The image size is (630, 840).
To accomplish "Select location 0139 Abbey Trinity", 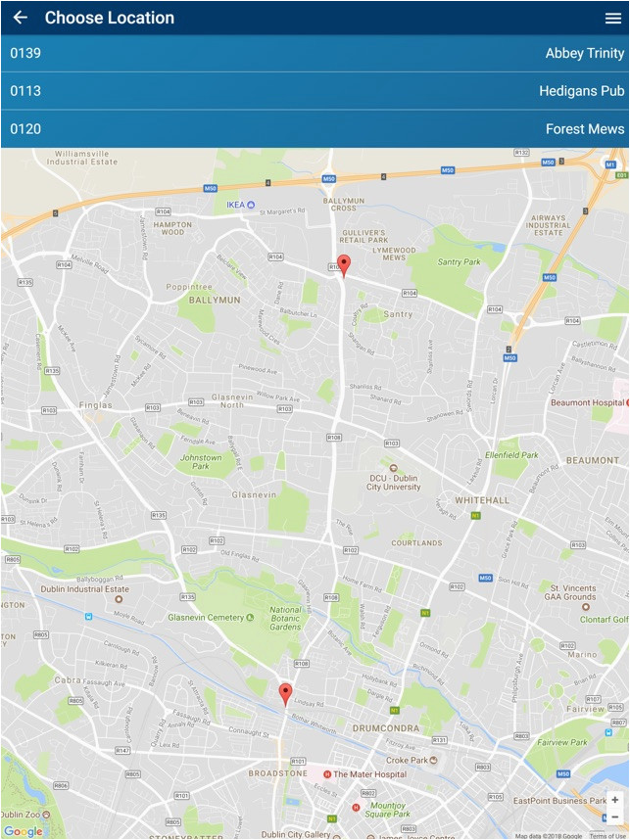I will click(x=315, y=54).
